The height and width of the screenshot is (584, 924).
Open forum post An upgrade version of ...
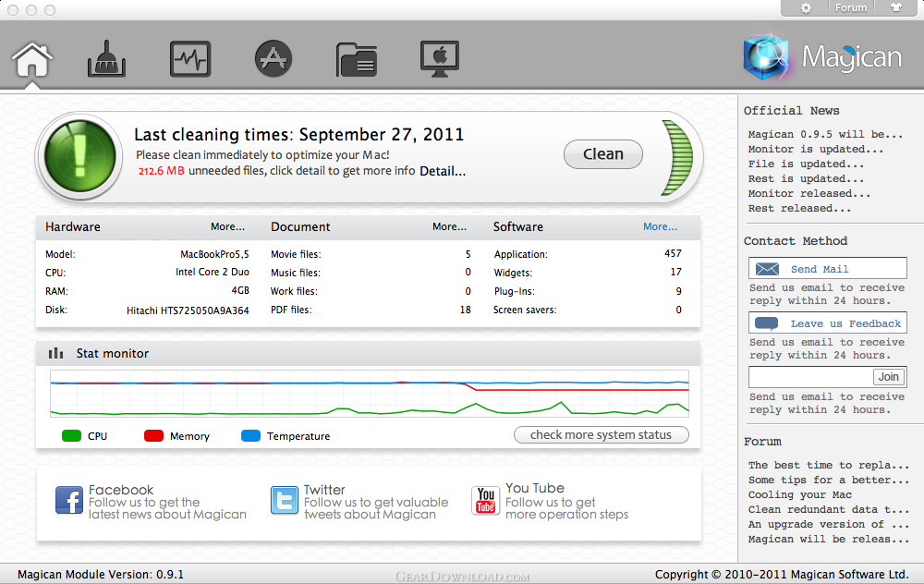tap(829, 524)
